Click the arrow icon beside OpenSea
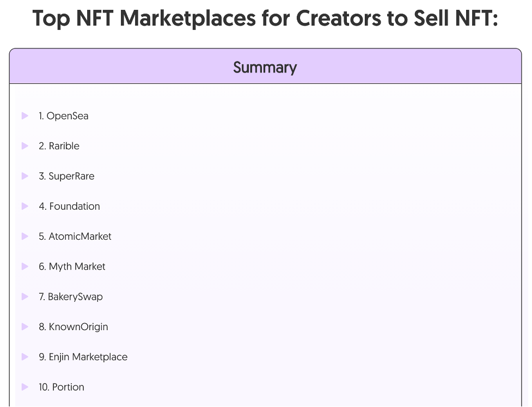This screenshot has height=407, width=532. (x=25, y=116)
